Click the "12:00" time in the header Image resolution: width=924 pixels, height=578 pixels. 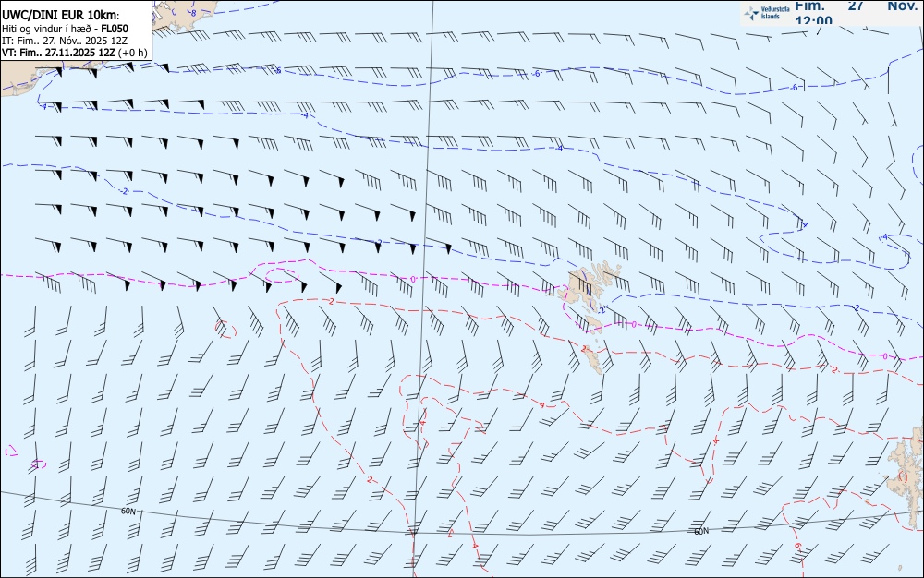click(814, 20)
